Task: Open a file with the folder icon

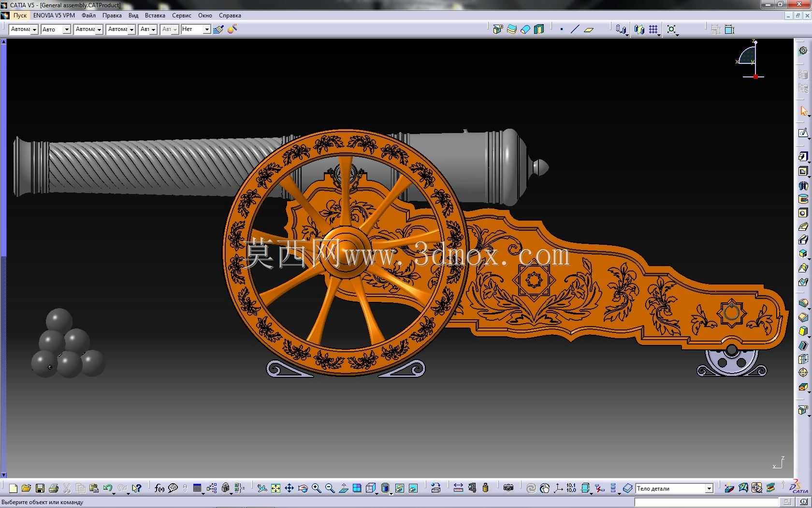Action: pyautogui.click(x=26, y=488)
